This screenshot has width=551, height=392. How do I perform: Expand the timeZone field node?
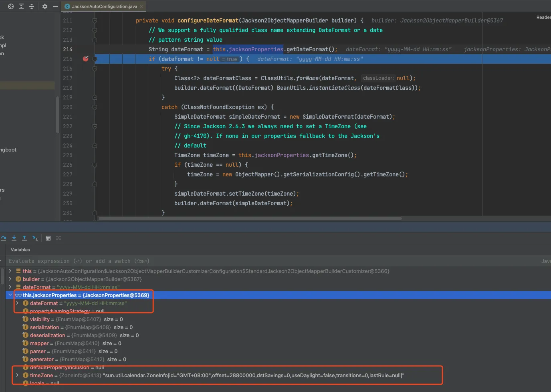17,375
